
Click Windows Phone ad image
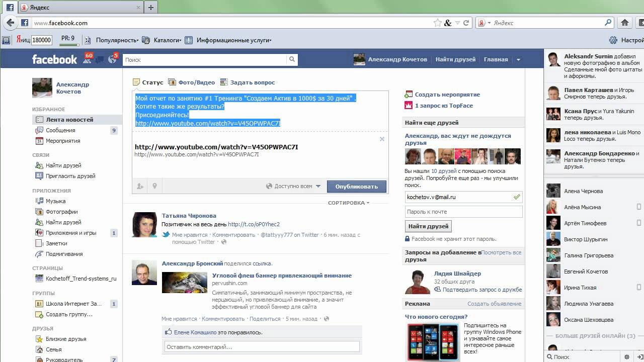pyautogui.click(x=433, y=342)
